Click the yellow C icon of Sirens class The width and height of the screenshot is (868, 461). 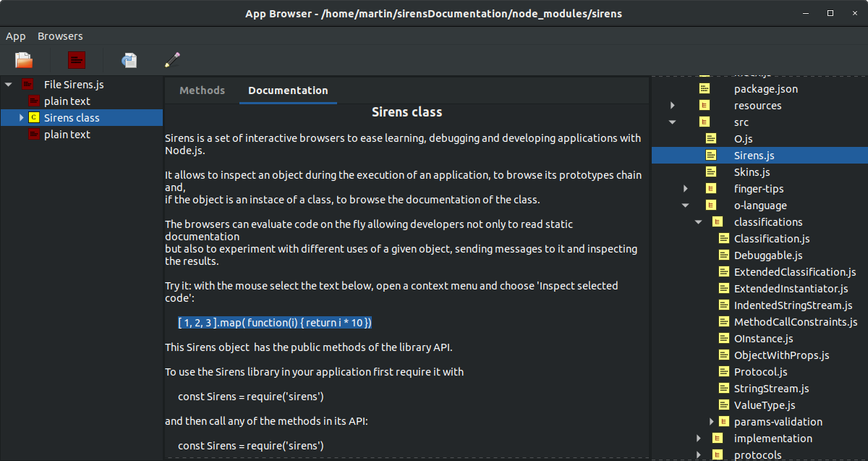33,118
